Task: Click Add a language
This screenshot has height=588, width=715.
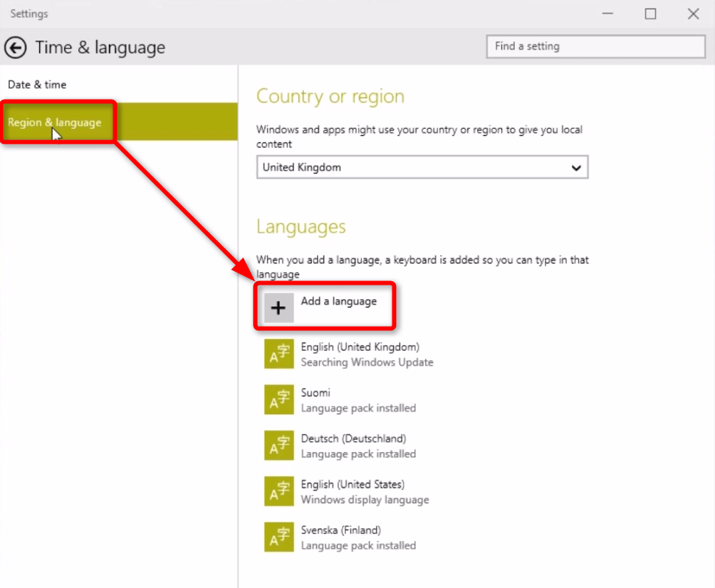Action: tap(339, 301)
